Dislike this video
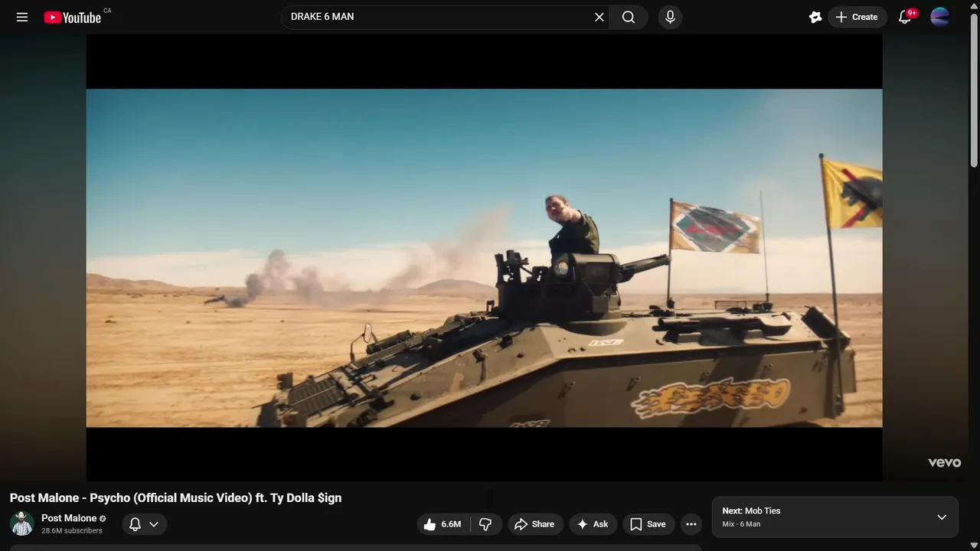The image size is (980, 551). click(x=485, y=524)
